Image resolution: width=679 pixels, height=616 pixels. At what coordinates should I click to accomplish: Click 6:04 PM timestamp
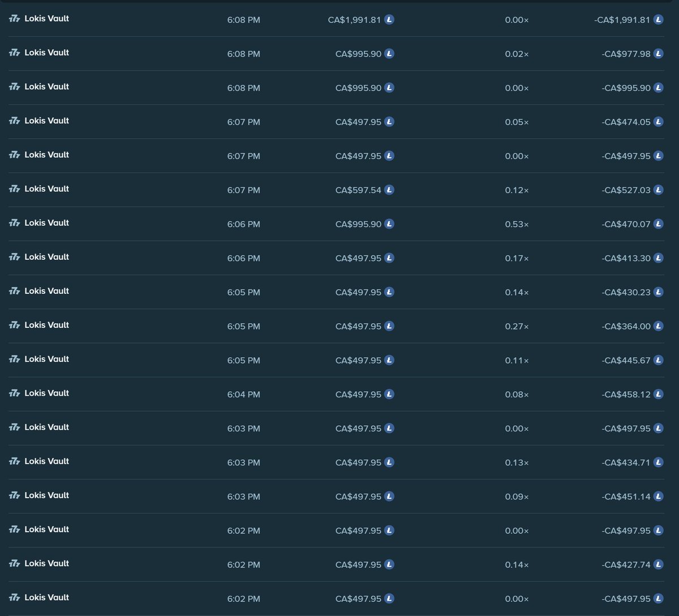click(x=244, y=394)
